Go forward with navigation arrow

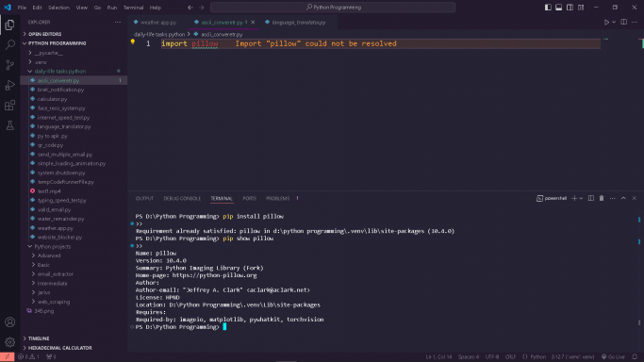pyautogui.click(x=202, y=8)
